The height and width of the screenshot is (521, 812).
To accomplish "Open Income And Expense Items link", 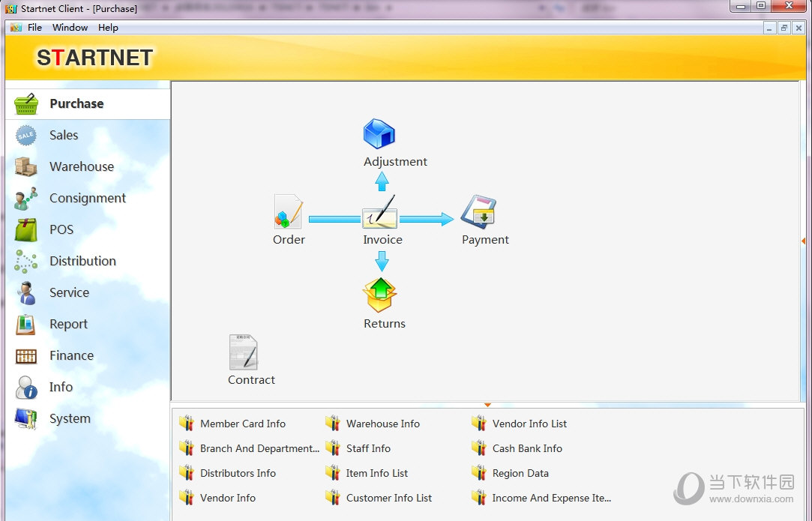I will point(552,499).
